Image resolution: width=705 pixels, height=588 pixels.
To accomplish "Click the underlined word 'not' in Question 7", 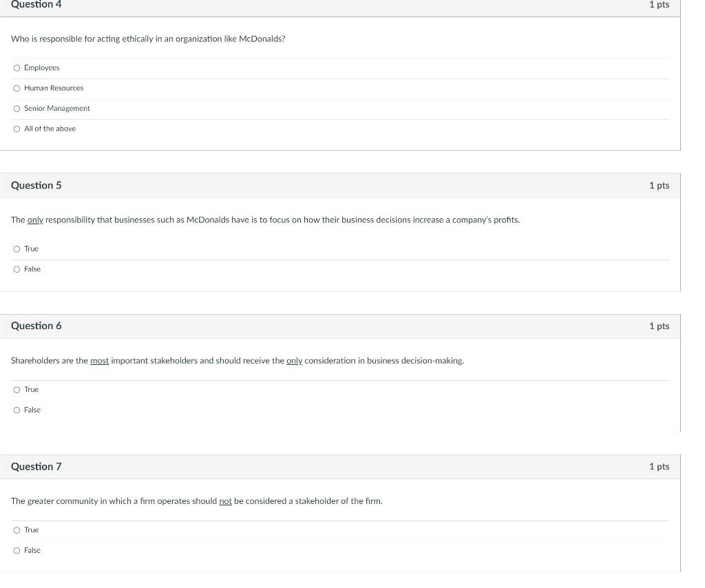I will 225,501.
